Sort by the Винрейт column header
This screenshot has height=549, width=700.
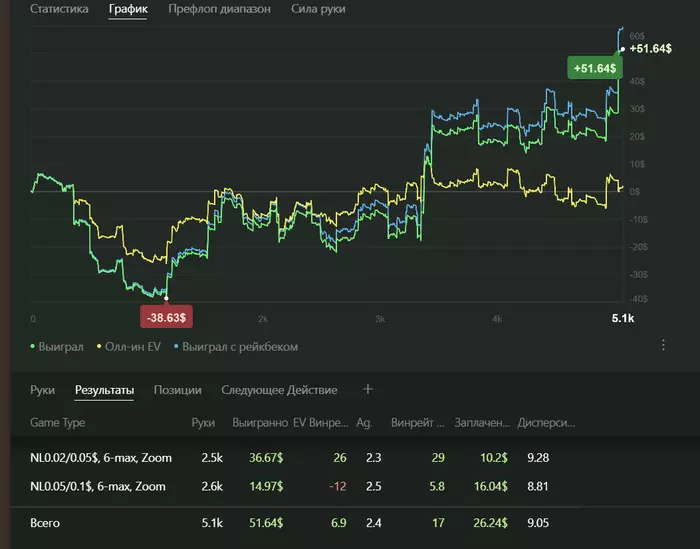pyautogui.click(x=417, y=423)
